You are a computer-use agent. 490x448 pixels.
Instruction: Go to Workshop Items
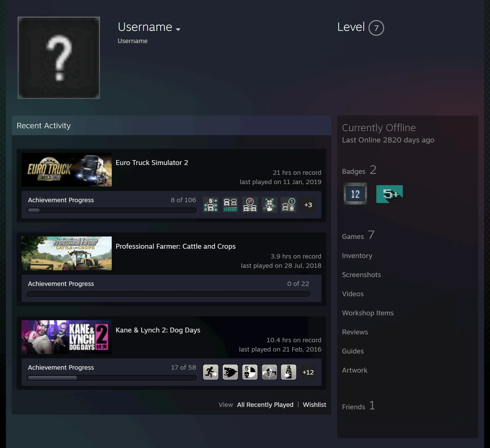tap(368, 313)
